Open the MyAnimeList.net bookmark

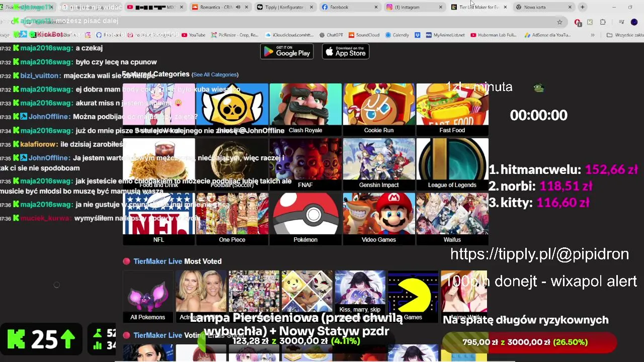445,35
